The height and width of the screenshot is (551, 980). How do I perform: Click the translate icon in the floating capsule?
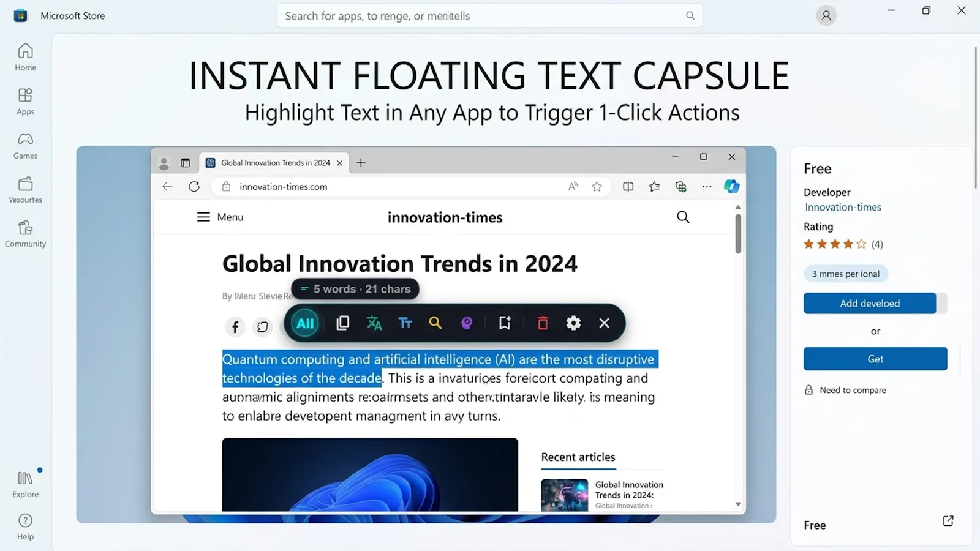(x=374, y=323)
